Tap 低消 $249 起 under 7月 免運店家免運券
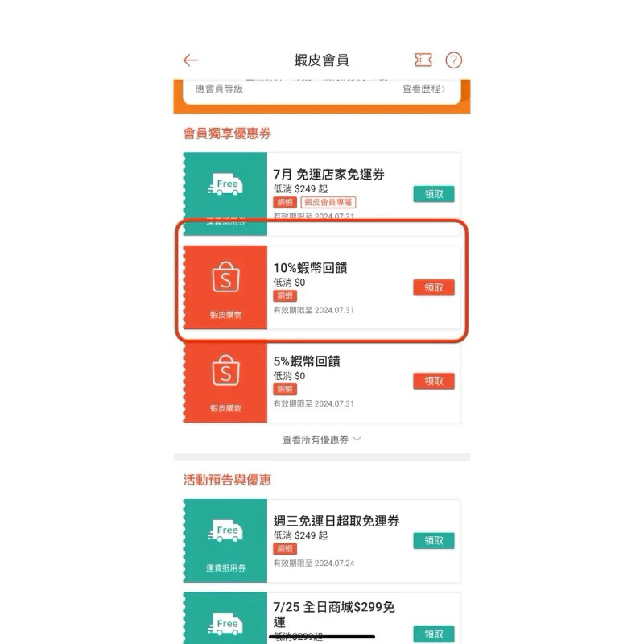This screenshot has width=644, height=644. [300, 189]
